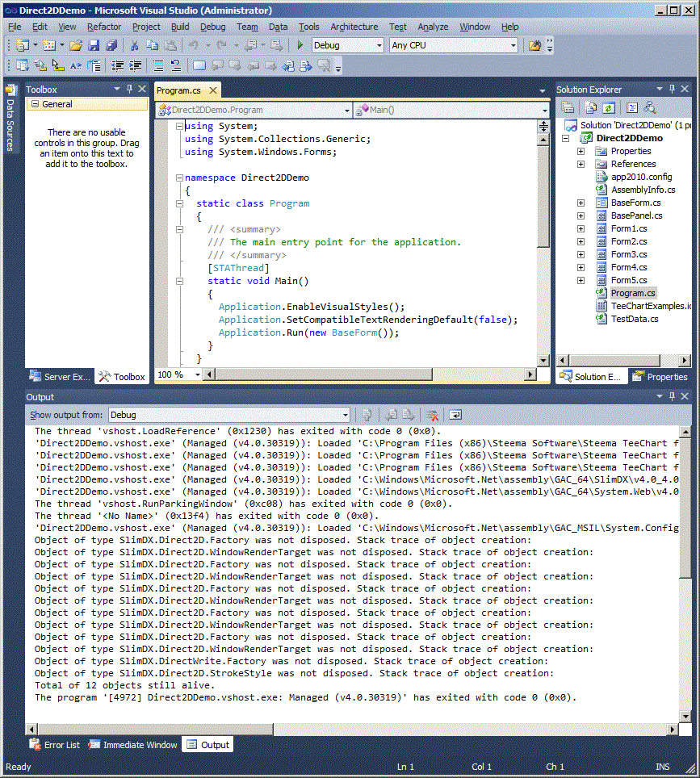
Task: Click the Copy icon in the toolbar
Action: point(152,46)
